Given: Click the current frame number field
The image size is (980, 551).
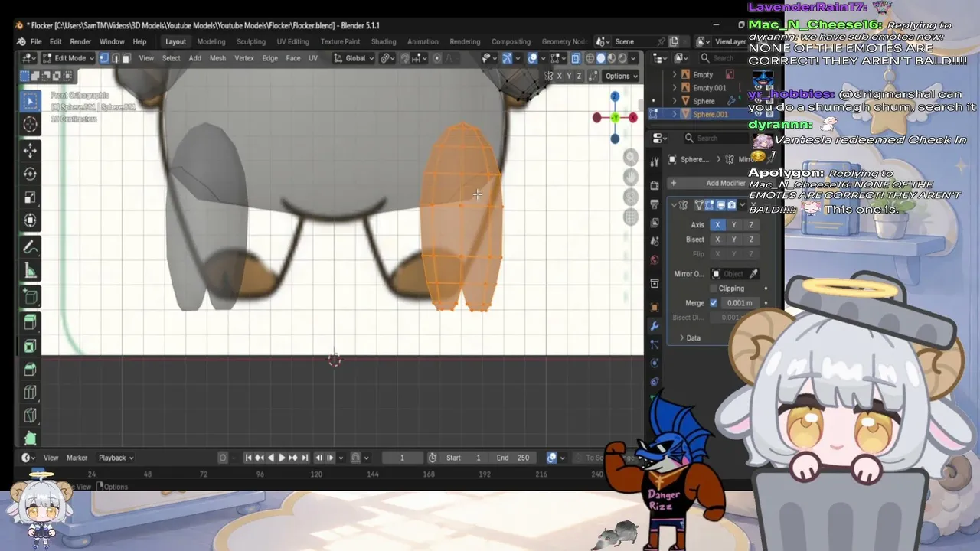Looking at the screenshot, I should 402,458.
